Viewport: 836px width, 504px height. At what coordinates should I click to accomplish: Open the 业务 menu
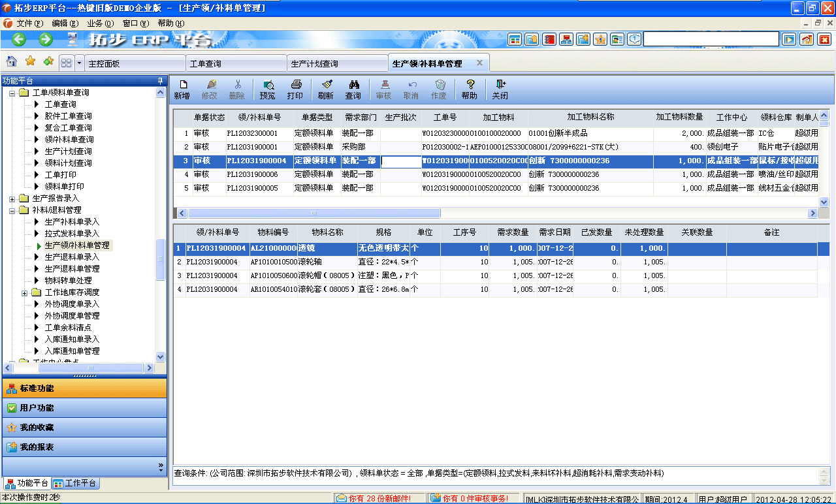point(99,22)
